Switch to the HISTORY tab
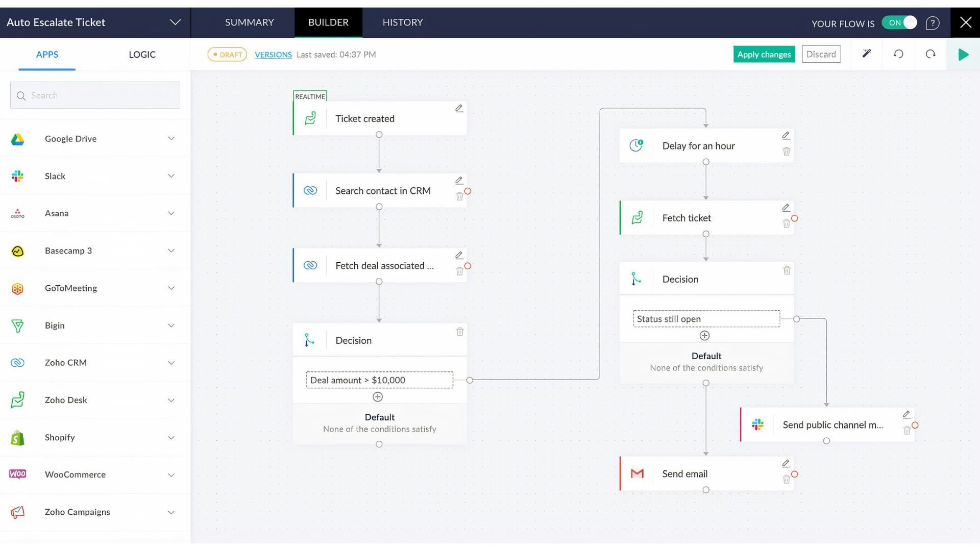 click(403, 22)
